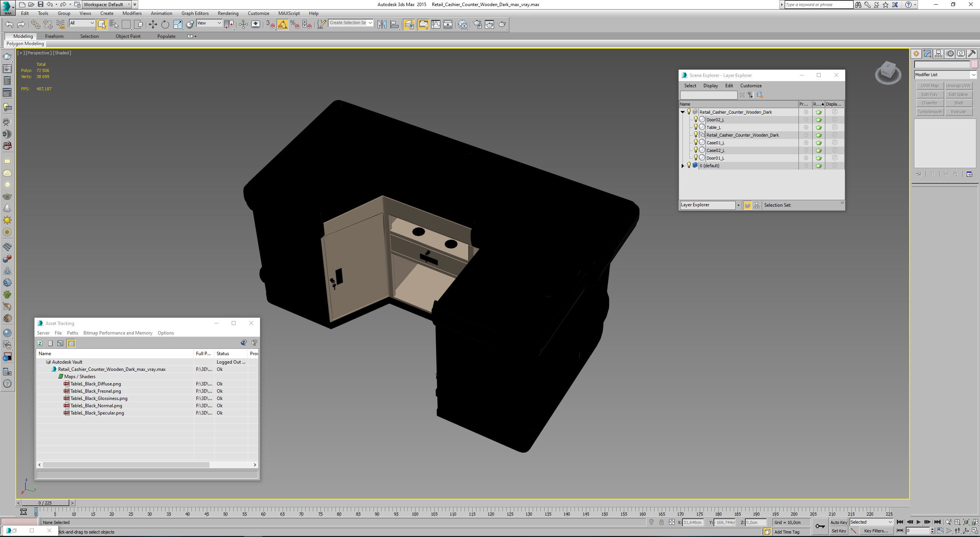Expand the 0 (default) layer

click(682, 166)
